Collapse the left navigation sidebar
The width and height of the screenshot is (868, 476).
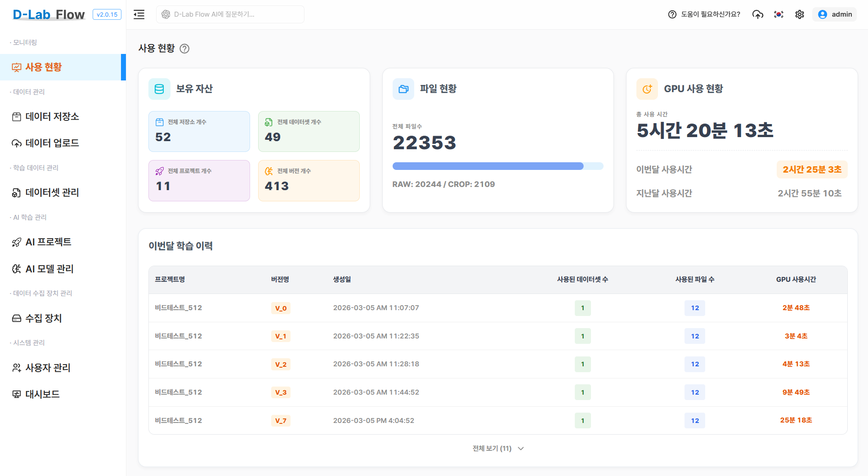click(x=139, y=14)
